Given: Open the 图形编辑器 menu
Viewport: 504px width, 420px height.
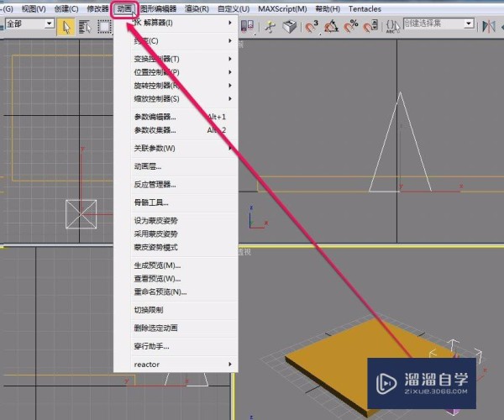Looking at the screenshot, I should (x=159, y=9).
